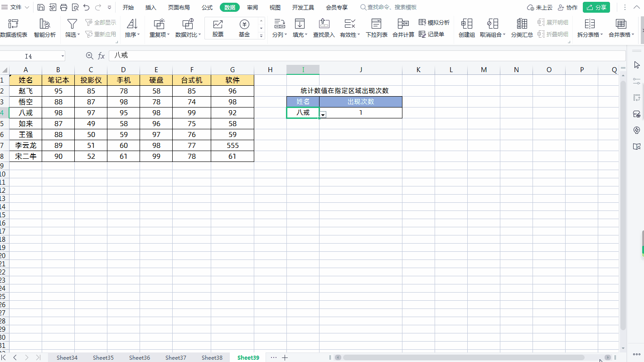Image resolution: width=644 pixels, height=362 pixels.
Task: Click the 协作 collaborate button
Action: pos(567,7)
